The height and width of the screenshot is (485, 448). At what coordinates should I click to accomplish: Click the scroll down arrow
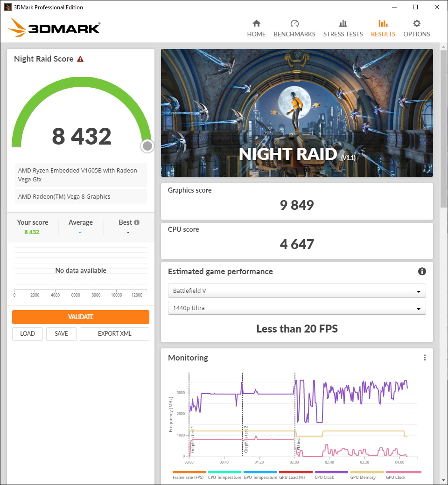pos(443,481)
